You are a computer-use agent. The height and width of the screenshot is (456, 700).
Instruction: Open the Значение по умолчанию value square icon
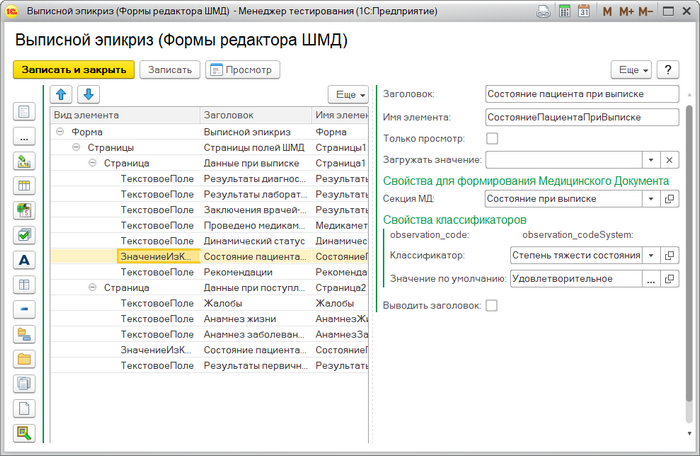pyautogui.click(x=669, y=279)
